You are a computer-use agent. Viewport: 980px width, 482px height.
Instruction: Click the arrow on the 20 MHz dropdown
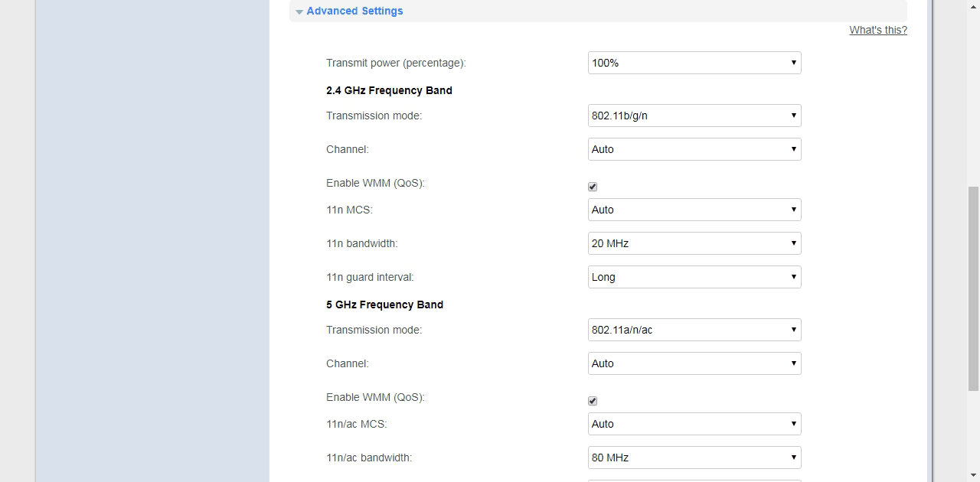point(793,243)
